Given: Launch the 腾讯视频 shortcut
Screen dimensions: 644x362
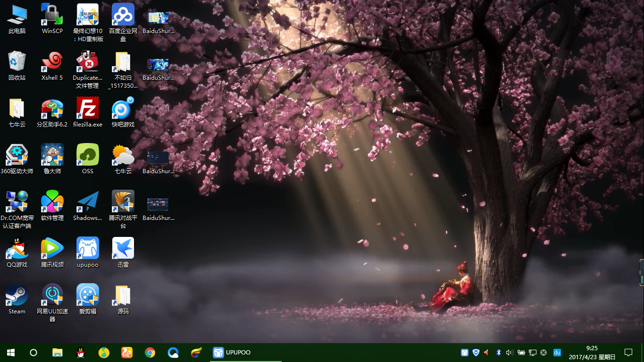Looking at the screenshot, I should [x=52, y=253].
